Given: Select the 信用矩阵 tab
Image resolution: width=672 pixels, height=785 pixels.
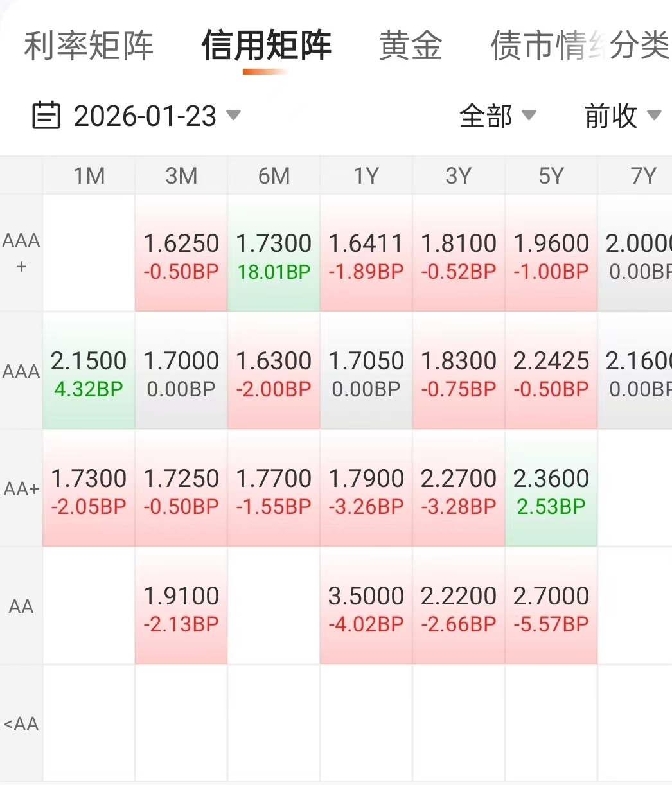Looking at the screenshot, I should tap(267, 46).
